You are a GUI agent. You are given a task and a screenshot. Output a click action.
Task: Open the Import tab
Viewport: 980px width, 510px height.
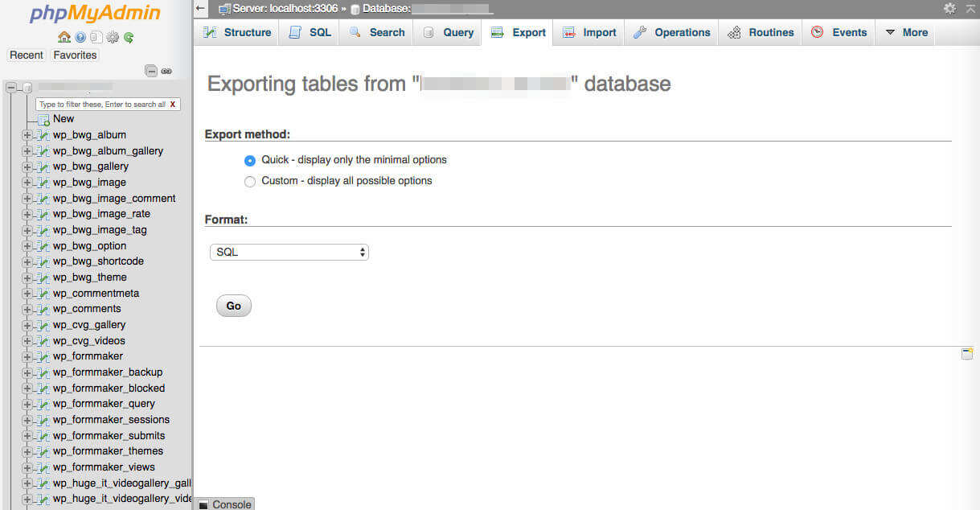click(589, 32)
